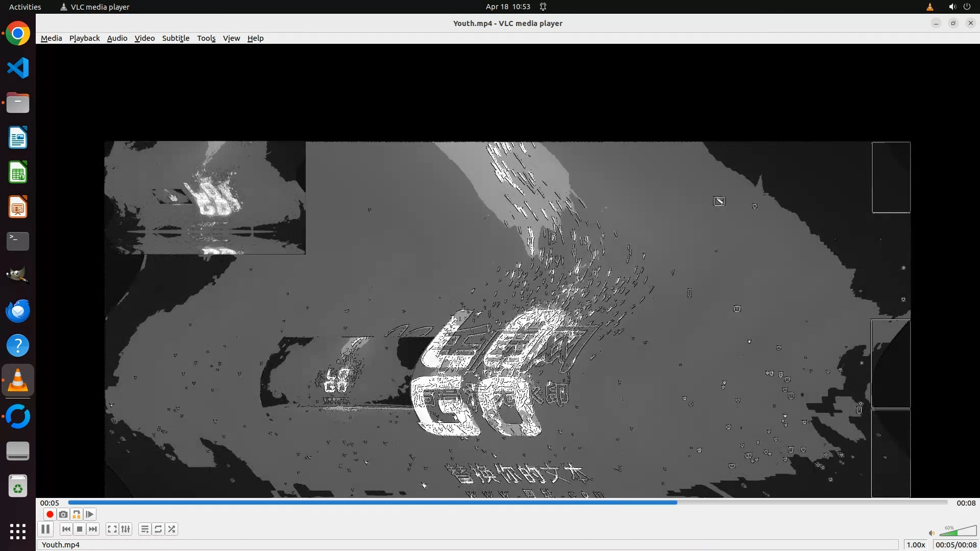Image resolution: width=980 pixels, height=551 pixels.
Task: Open extended settings and effects
Action: (x=126, y=529)
